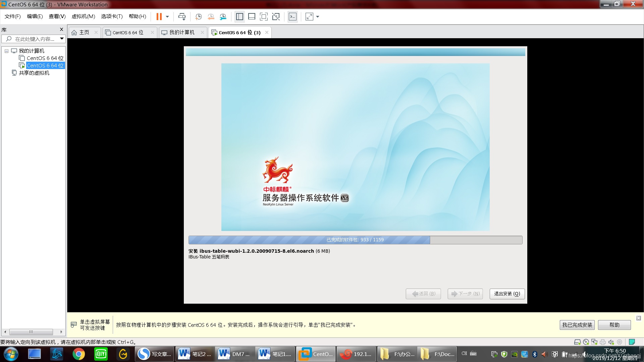Select 共享的虚拟机 in the library tree
The width and height of the screenshot is (644, 362).
[31, 73]
